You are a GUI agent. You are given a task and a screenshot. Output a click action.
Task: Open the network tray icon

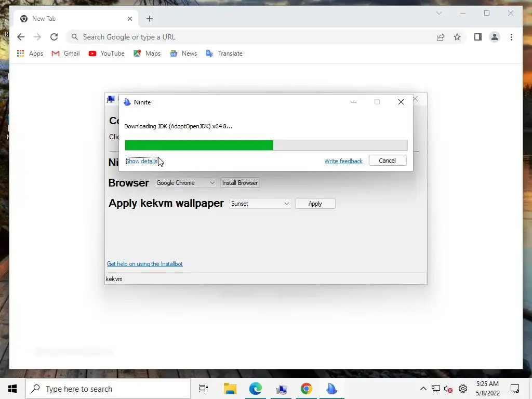pos(436,389)
